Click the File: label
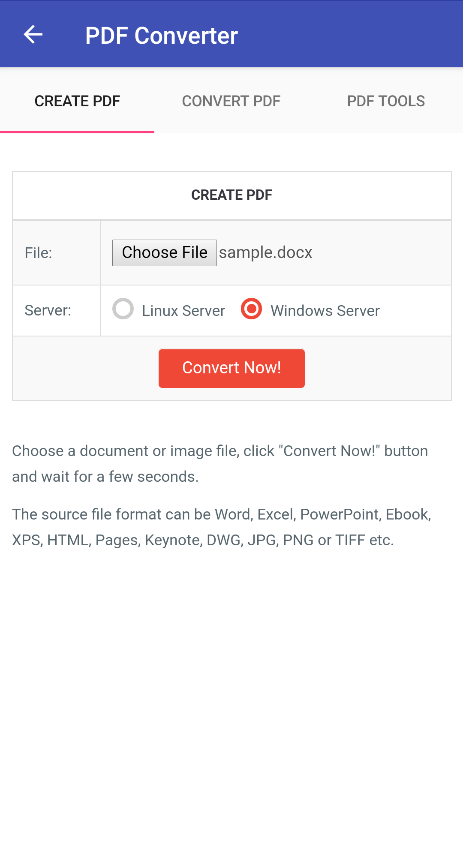The height and width of the screenshot is (868, 463). [x=39, y=253]
